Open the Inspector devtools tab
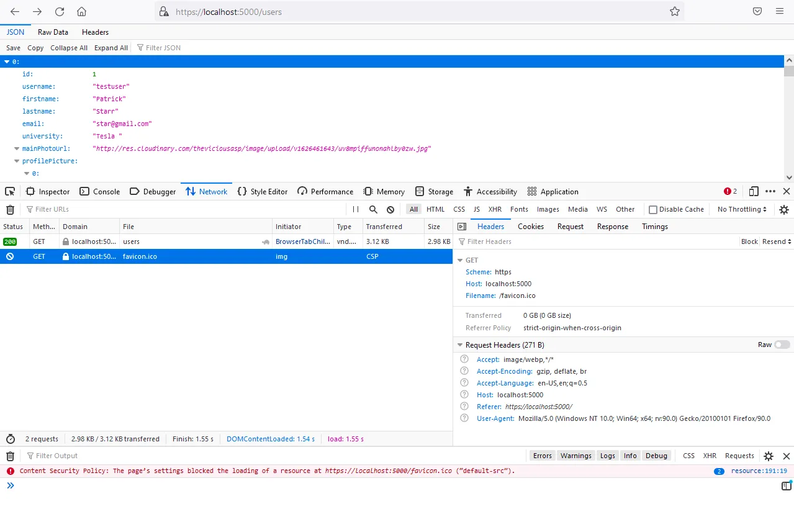 [48, 191]
